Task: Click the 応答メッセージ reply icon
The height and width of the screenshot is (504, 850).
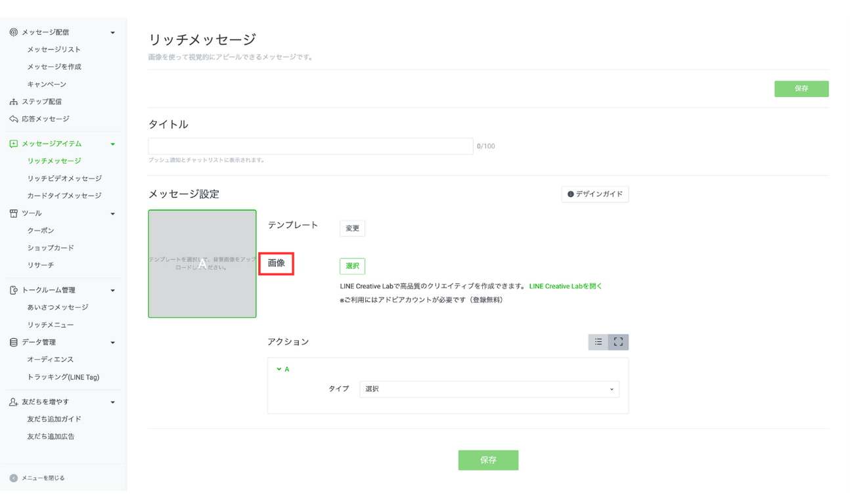Action: click(x=13, y=119)
